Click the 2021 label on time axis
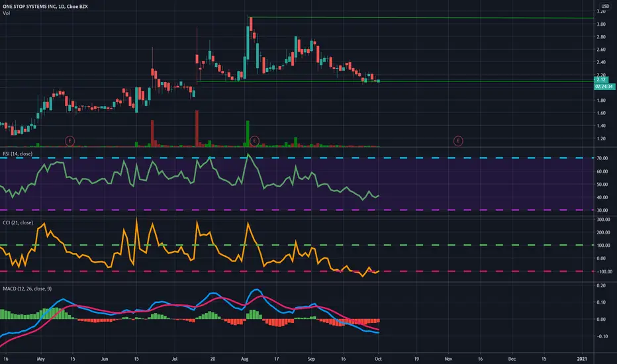The height and width of the screenshot is (364, 617). point(582,359)
